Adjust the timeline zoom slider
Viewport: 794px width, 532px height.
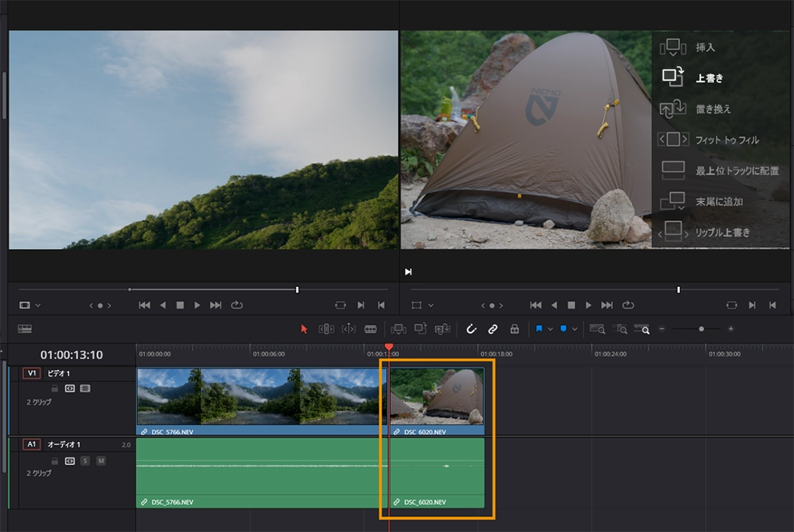click(700, 328)
